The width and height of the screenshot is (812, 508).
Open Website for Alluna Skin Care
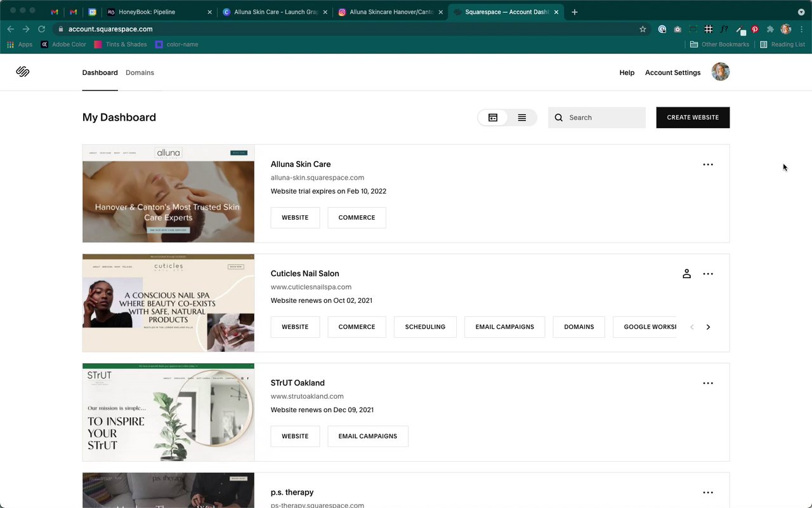pyautogui.click(x=295, y=217)
